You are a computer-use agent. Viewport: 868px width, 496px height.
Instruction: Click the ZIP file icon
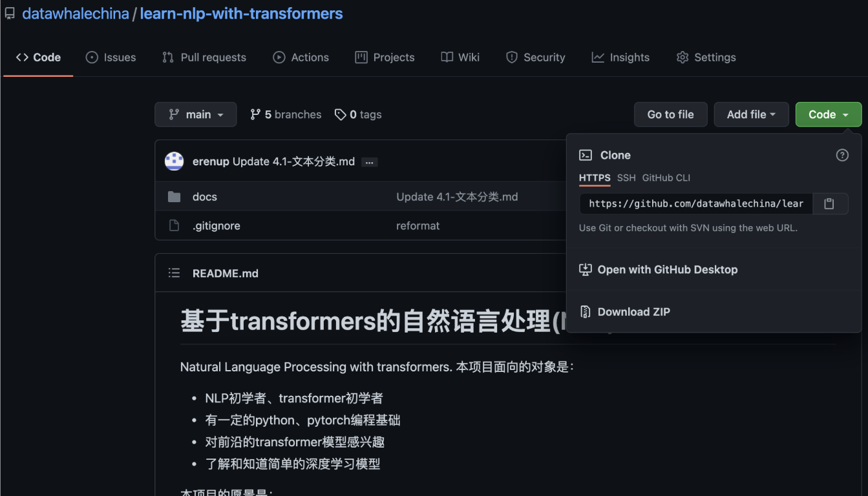tap(586, 312)
